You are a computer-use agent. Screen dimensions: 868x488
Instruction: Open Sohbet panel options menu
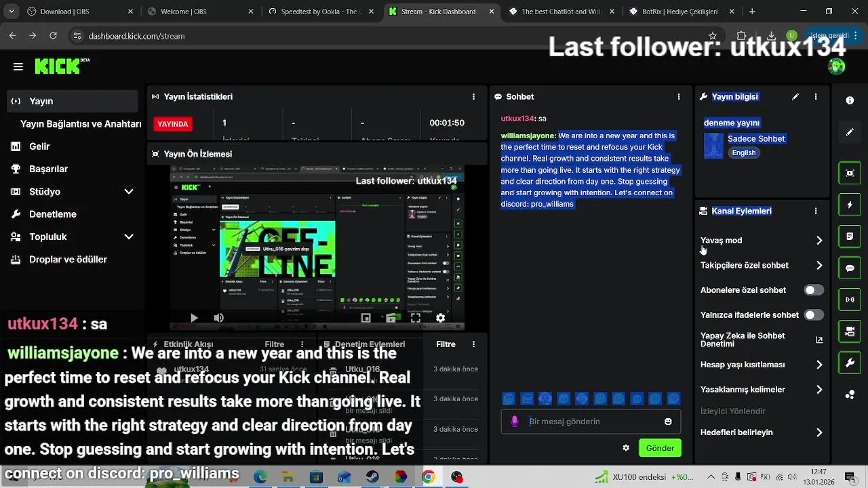(x=679, y=97)
